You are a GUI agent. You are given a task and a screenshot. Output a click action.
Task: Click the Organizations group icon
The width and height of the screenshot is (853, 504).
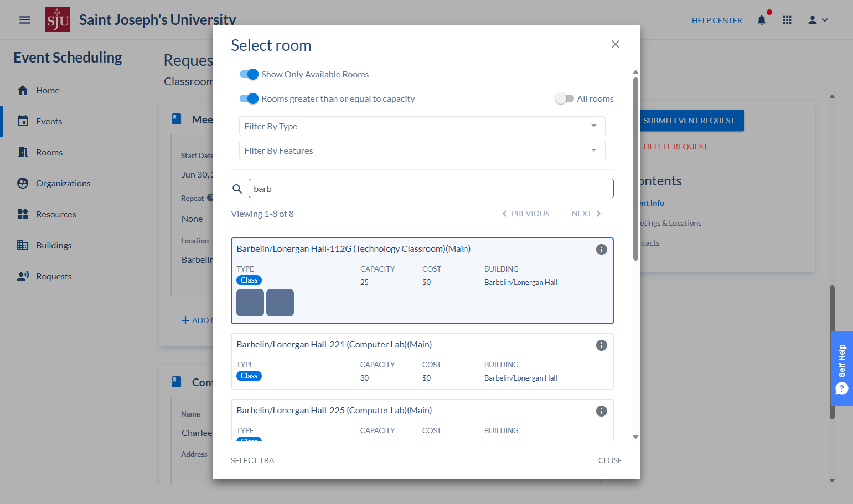pyautogui.click(x=23, y=183)
